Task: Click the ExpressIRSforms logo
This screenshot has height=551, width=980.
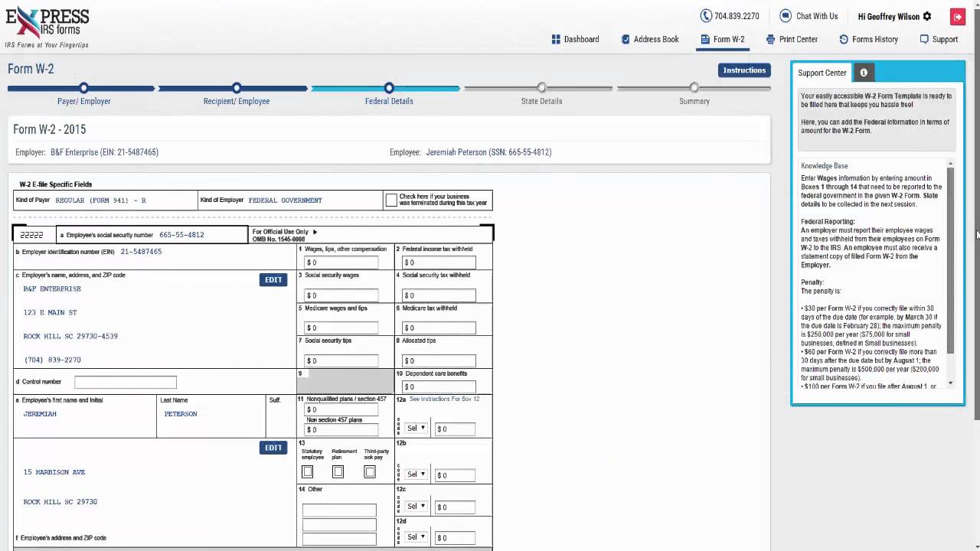Action: coord(47,28)
